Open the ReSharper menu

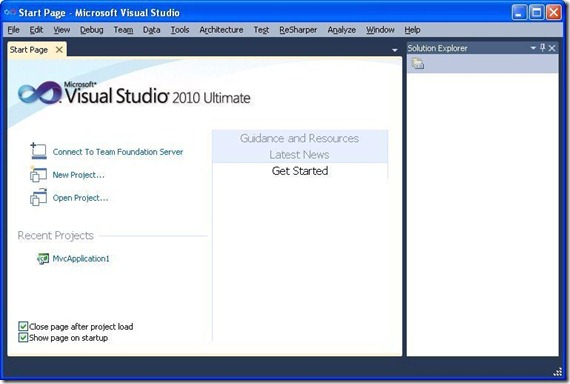(298, 30)
